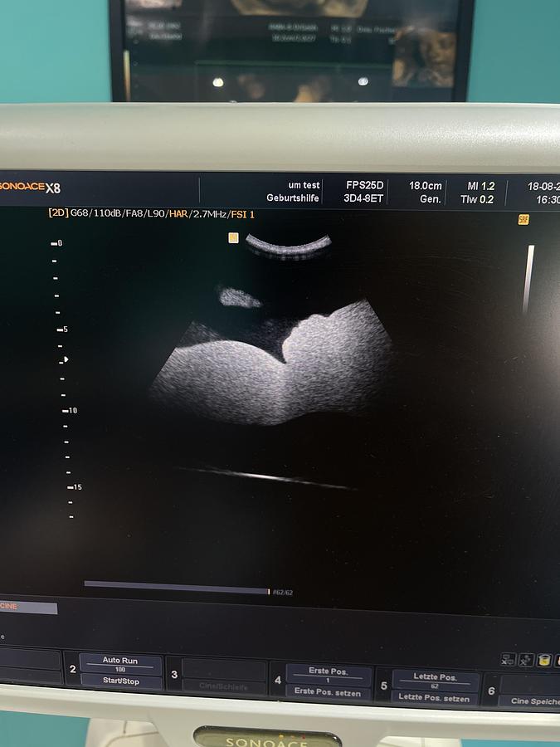Viewport: 560px width, 747px height.
Task: Click the leftmost network status tray icon
Action: click(508, 660)
